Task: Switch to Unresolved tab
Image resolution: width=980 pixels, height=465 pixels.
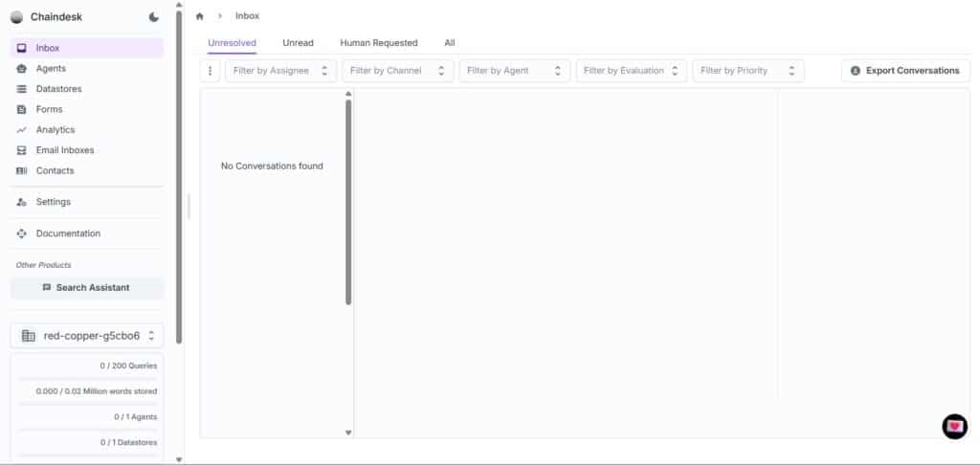Action: click(x=232, y=43)
